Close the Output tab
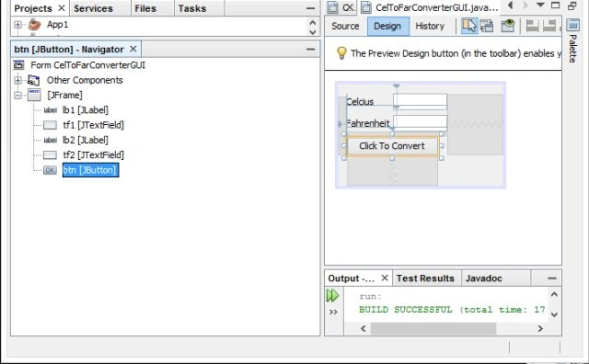The height and width of the screenshot is (364, 589). (385, 279)
